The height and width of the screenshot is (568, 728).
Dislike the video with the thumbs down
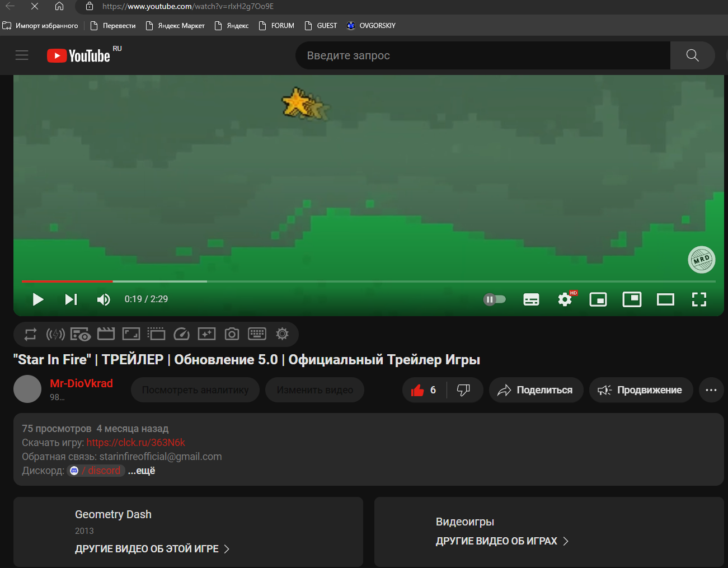(464, 390)
